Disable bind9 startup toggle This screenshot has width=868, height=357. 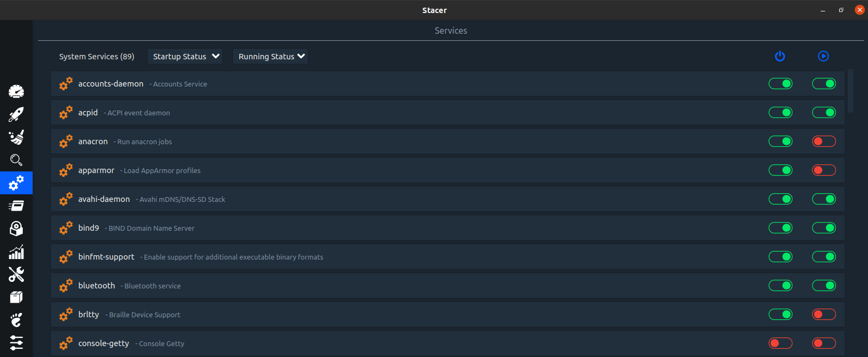coord(780,228)
